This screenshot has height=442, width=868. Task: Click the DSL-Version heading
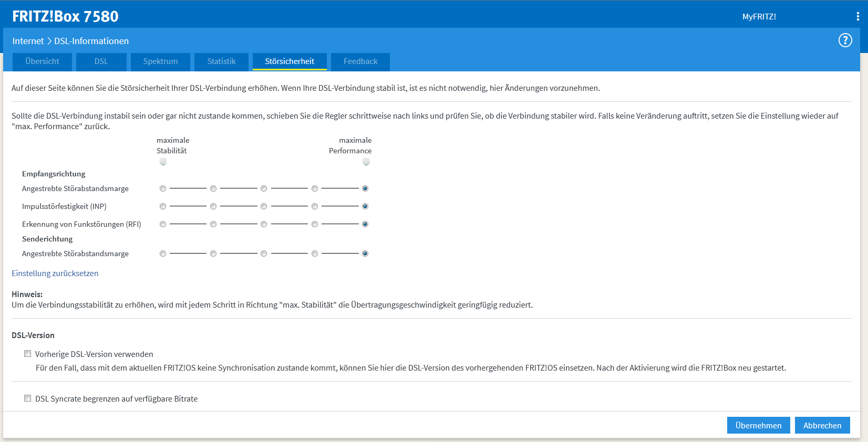pyautogui.click(x=33, y=335)
